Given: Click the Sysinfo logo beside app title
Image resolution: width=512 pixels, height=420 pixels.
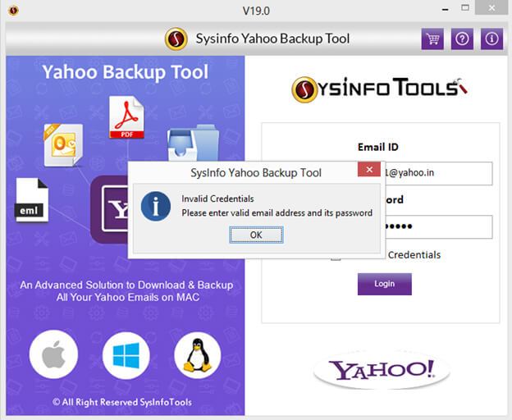Looking at the screenshot, I should click(176, 39).
